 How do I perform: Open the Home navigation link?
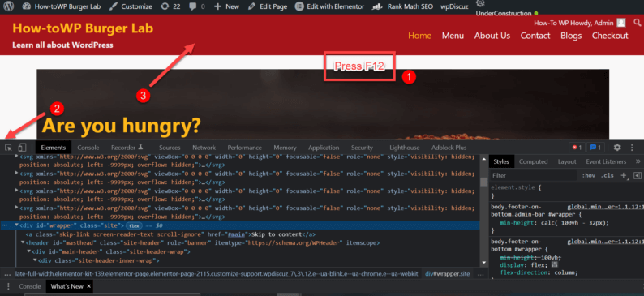point(420,36)
